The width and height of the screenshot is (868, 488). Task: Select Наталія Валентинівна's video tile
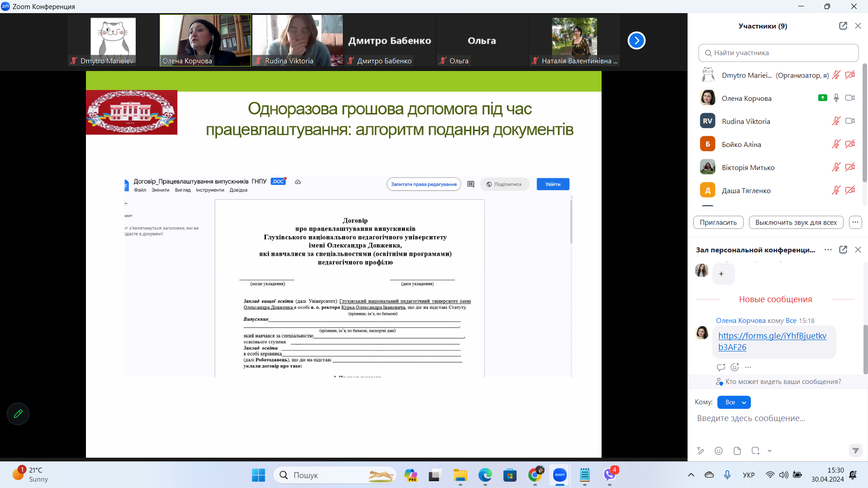click(574, 41)
